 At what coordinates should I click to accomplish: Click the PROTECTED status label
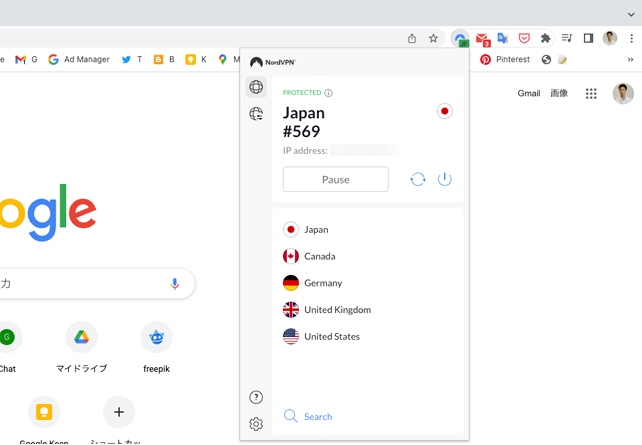click(x=302, y=93)
